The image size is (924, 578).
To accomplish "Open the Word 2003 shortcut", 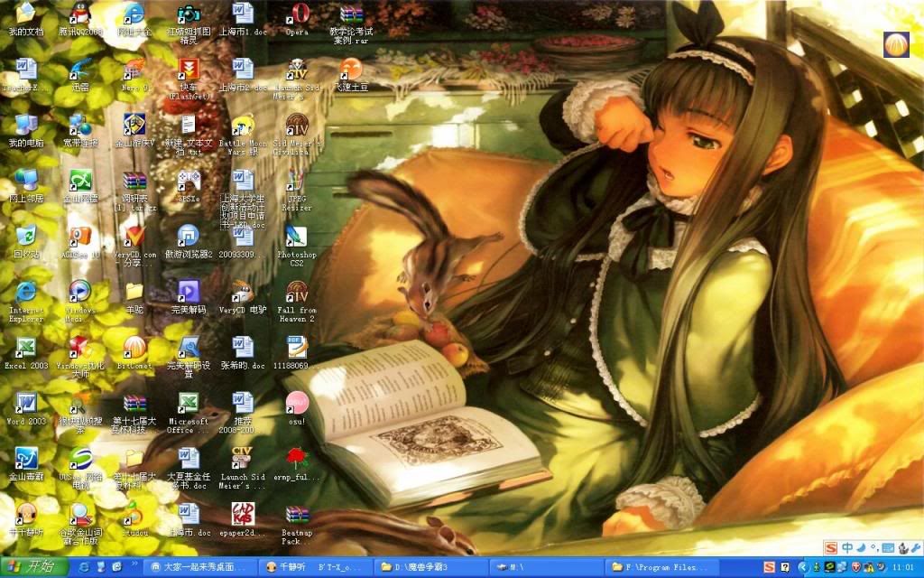I will pos(25,403).
